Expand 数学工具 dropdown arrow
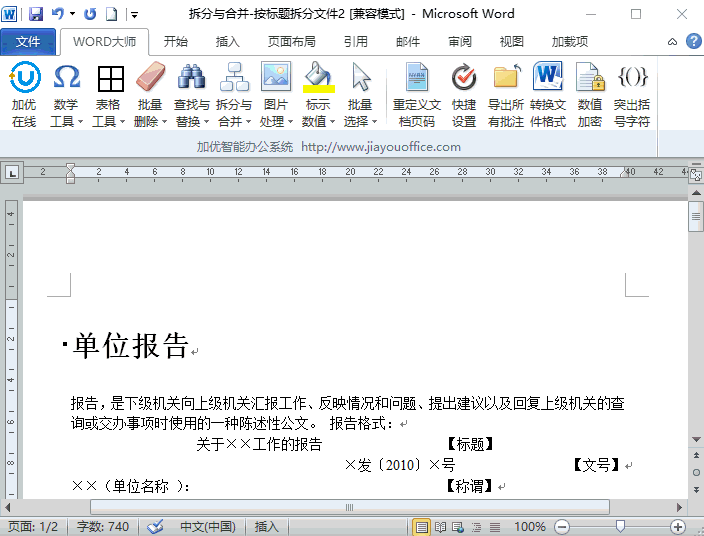704x536 pixels. [x=80, y=122]
